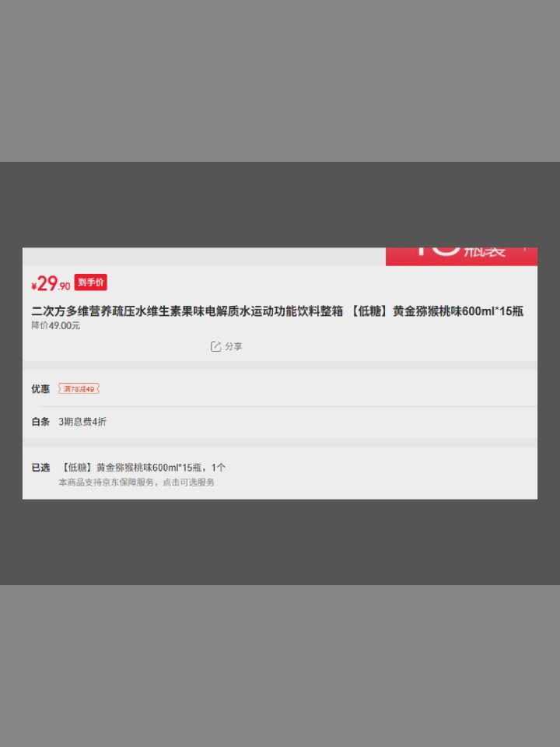Click the product title starting 二次方多维营养
The width and height of the screenshot is (560, 747).
(x=277, y=311)
